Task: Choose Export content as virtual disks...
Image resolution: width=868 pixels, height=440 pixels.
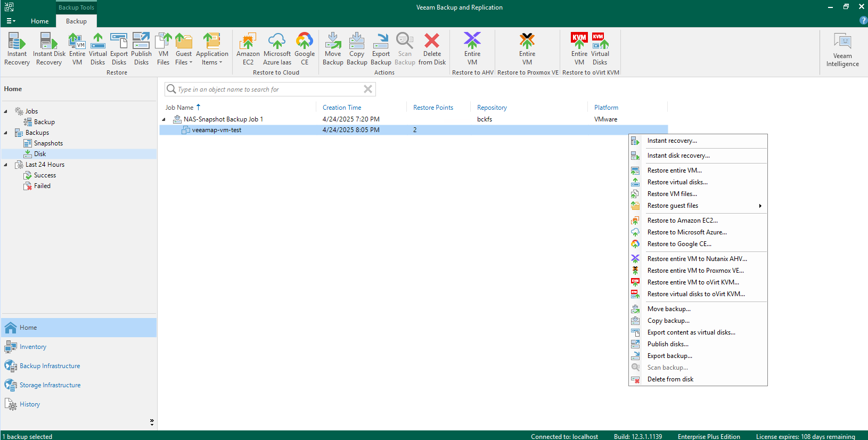Action: click(x=698, y=332)
